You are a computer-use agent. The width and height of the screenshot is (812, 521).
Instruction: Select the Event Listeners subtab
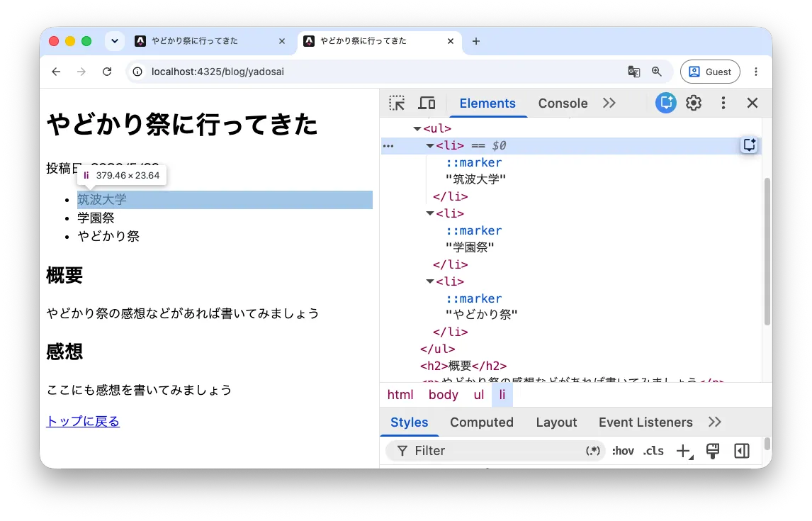(645, 422)
